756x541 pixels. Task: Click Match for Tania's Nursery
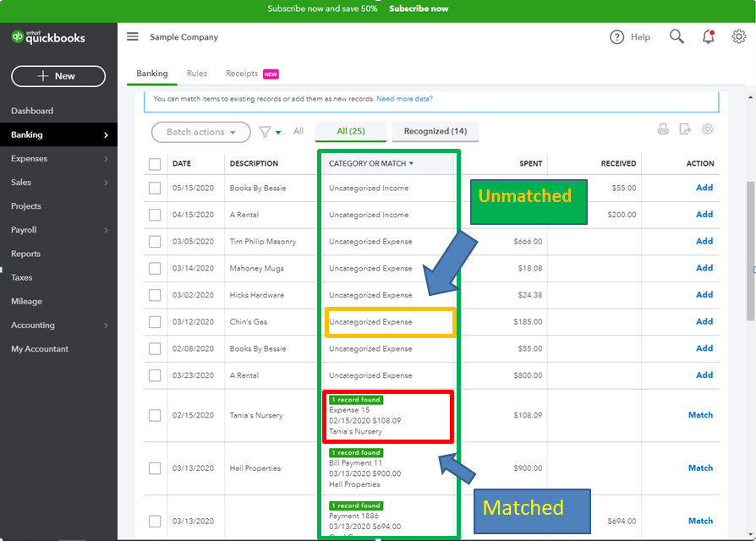[700, 415]
